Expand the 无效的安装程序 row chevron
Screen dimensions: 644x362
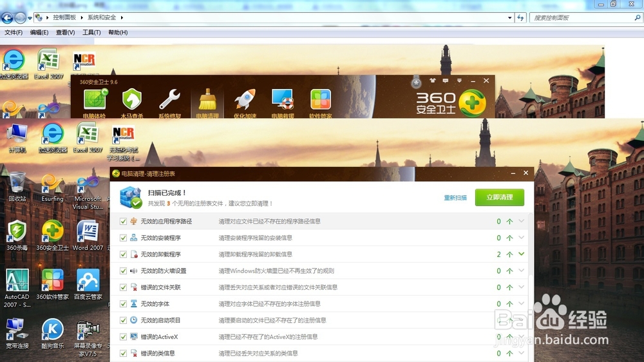(521, 238)
